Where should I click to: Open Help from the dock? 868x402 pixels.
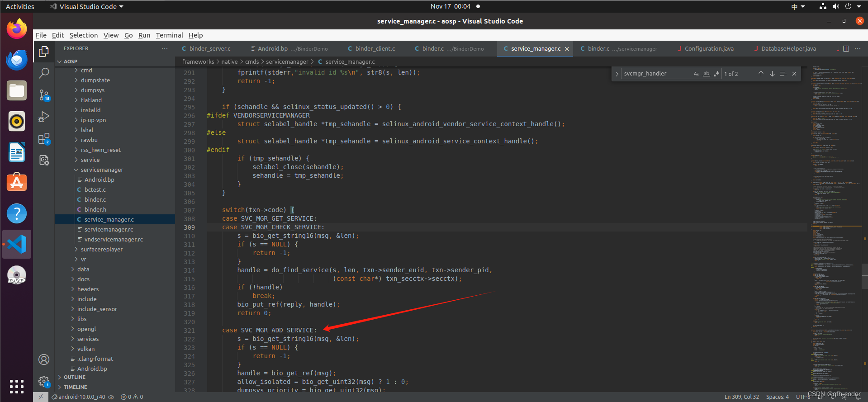(x=17, y=213)
